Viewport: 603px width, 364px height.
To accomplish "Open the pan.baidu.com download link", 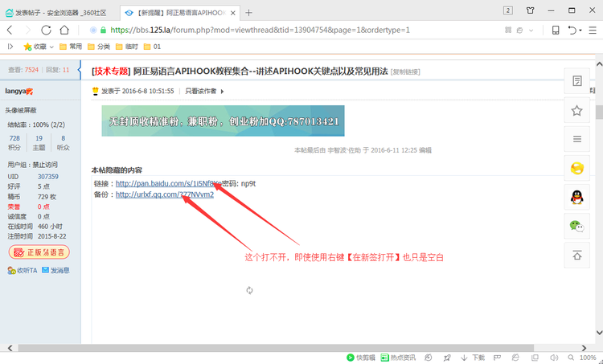I will coord(169,184).
